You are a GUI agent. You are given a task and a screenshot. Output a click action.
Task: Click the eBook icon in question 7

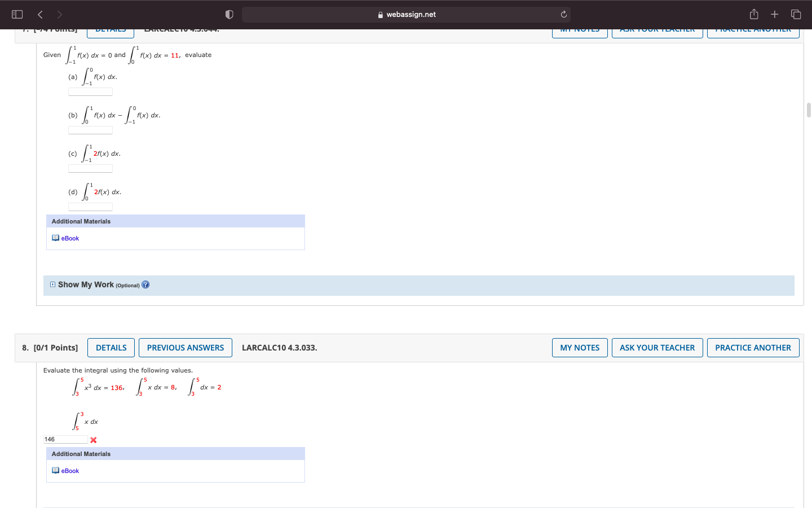[x=56, y=238]
